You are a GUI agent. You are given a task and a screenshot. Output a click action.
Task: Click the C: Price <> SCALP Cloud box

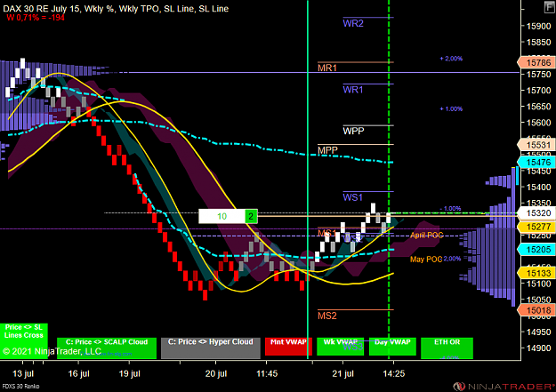coord(107,348)
